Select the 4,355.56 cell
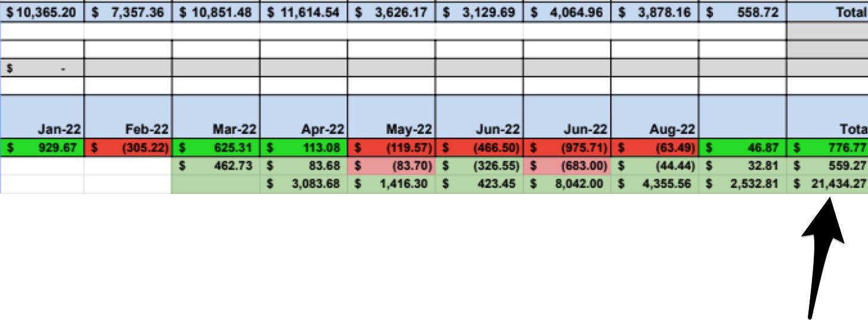Viewport: 868px width, 320px height. 655,184
